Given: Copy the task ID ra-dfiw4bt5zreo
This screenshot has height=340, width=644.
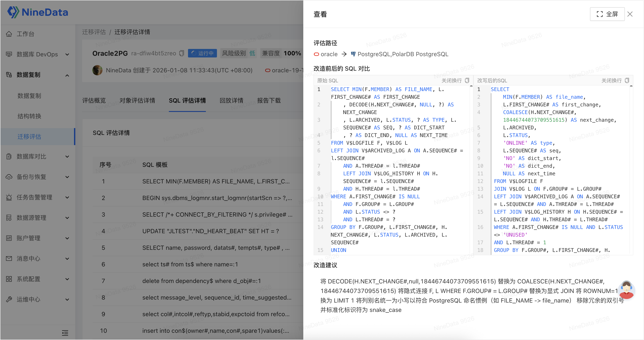Looking at the screenshot, I should pyautogui.click(x=181, y=53).
